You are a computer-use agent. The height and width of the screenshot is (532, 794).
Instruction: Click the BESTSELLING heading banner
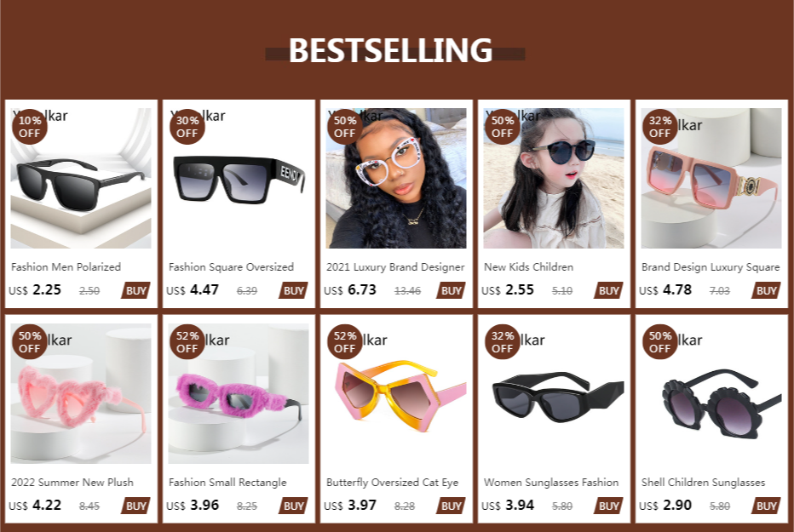coord(390,50)
